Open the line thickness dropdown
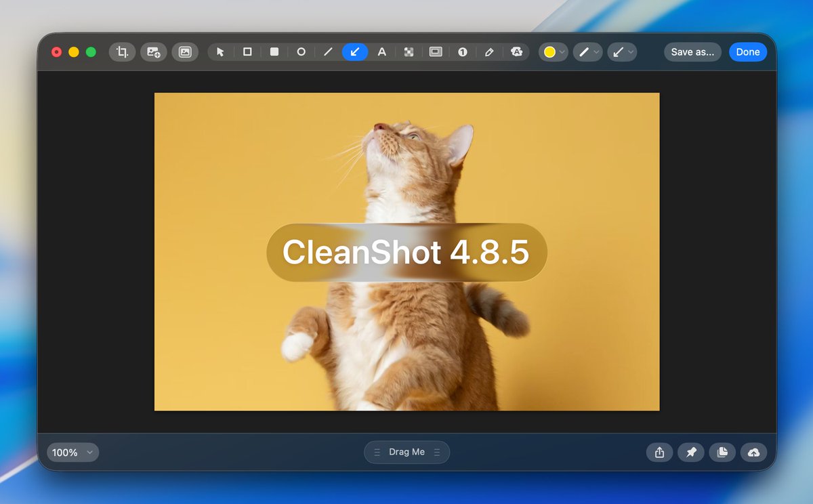Screen dimensions: 813x504 (587, 52)
